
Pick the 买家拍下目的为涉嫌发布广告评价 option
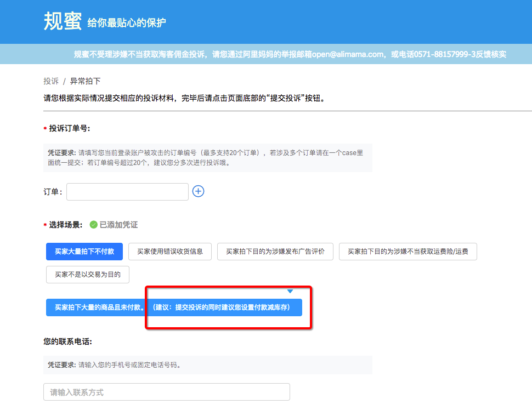(x=275, y=252)
